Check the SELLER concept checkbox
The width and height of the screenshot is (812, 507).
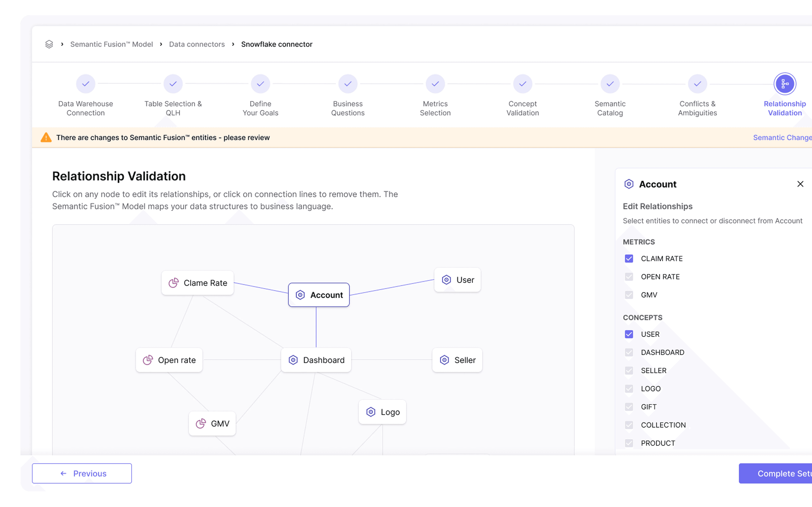click(x=629, y=370)
